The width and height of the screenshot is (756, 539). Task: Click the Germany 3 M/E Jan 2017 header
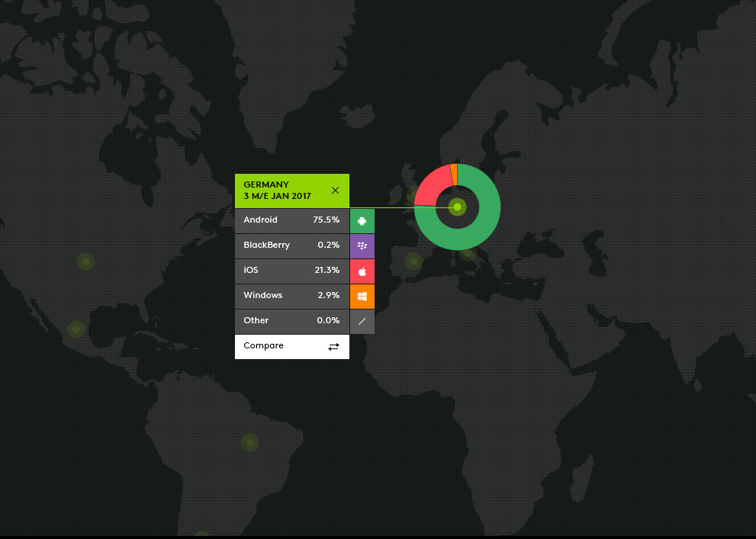pos(291,191)
